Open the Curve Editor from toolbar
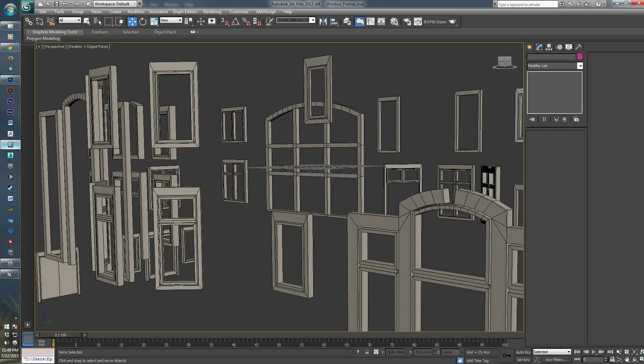The height and width of the screenshot is (364, 644). tap(370, 22)
